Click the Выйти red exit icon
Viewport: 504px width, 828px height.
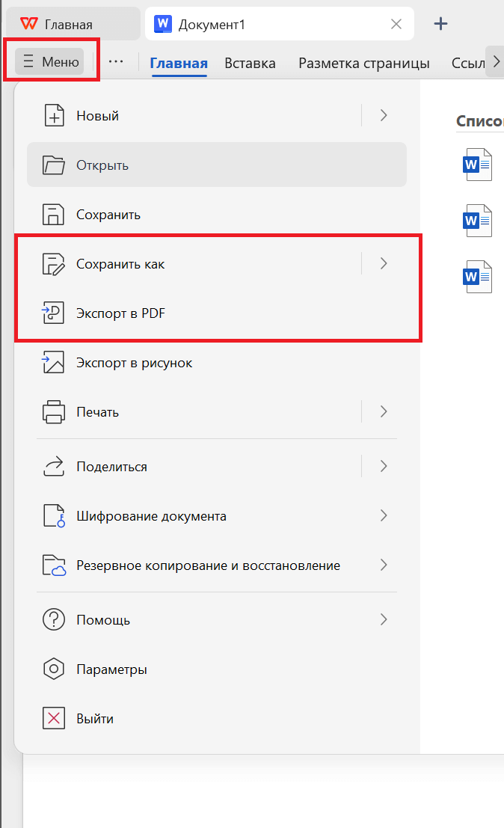click(54, 718)
